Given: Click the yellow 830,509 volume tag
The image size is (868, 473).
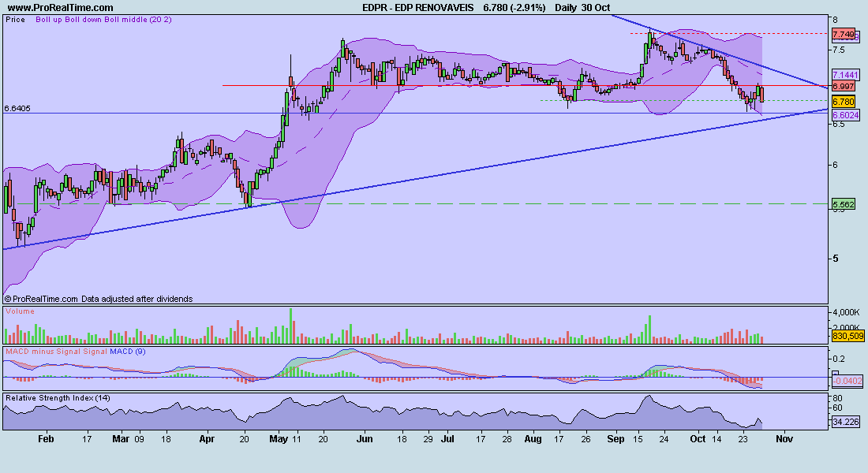Looking at the screenshot, I should [x=848, y=336].
